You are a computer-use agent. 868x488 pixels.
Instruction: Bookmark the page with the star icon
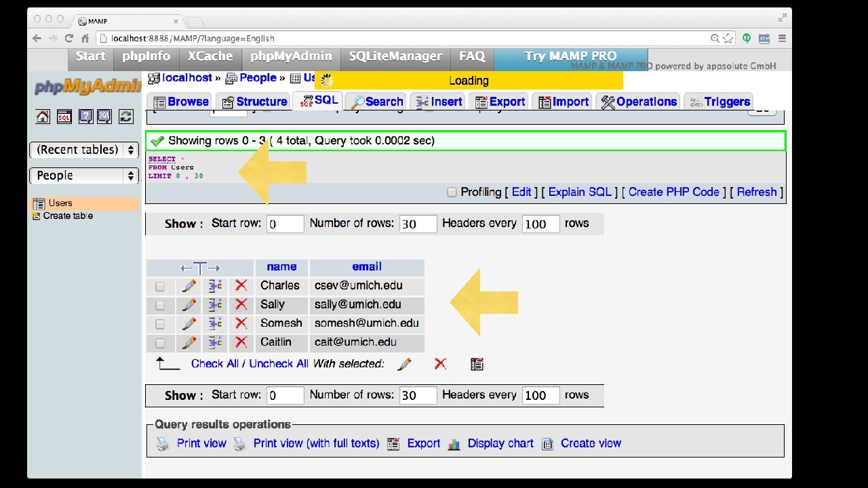click(728, 39)
